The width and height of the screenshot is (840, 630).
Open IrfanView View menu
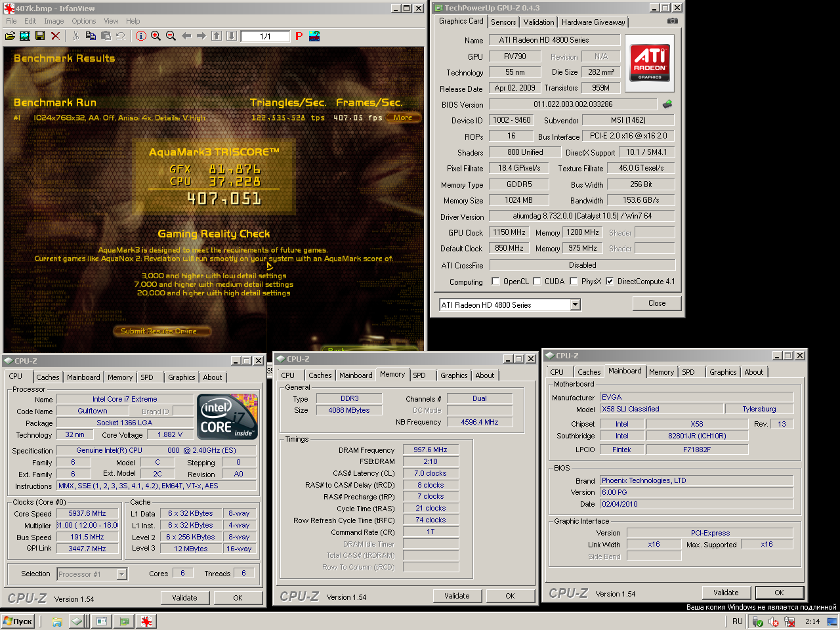click(111, 21)
